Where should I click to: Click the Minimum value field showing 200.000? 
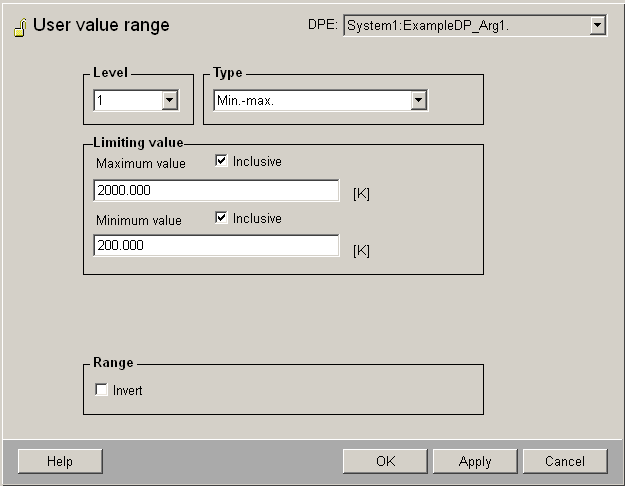(x=216, y=246)
